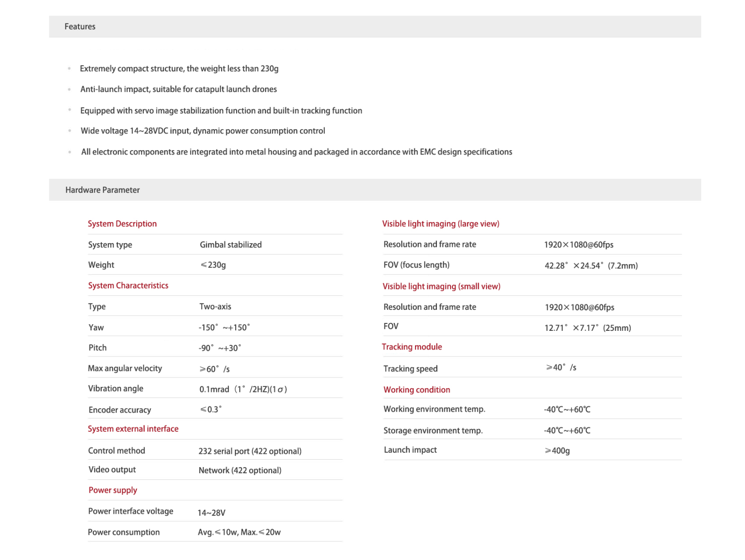The width and height of the screenshot is (745, 560).
Task: Select '232 serial port (422 optional)' value
Action: pyautogui.click(x=250, y=451)
